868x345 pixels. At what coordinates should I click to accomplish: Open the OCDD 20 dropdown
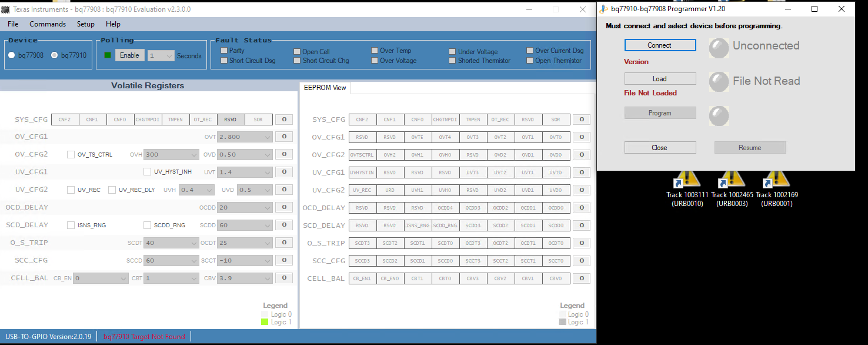(245, 208)
